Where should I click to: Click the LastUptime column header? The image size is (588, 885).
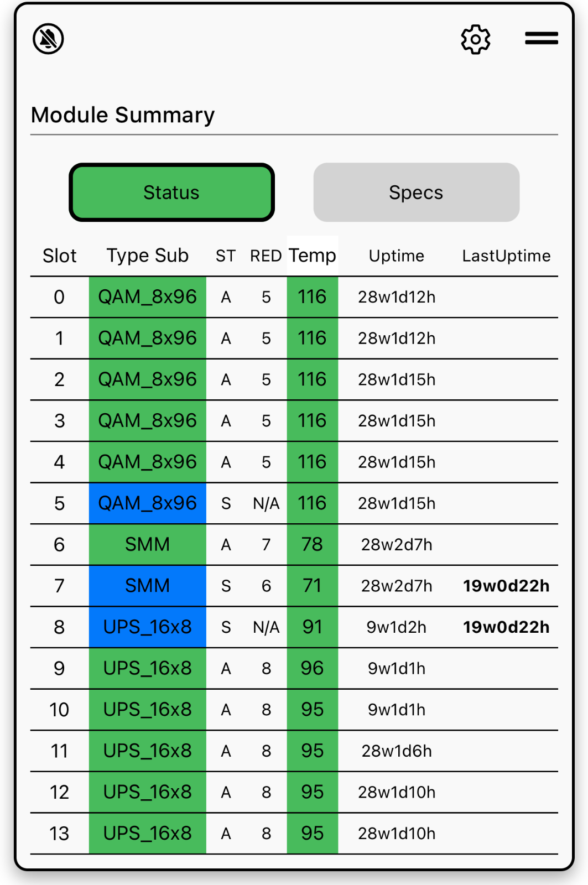(x=506, y=256)
